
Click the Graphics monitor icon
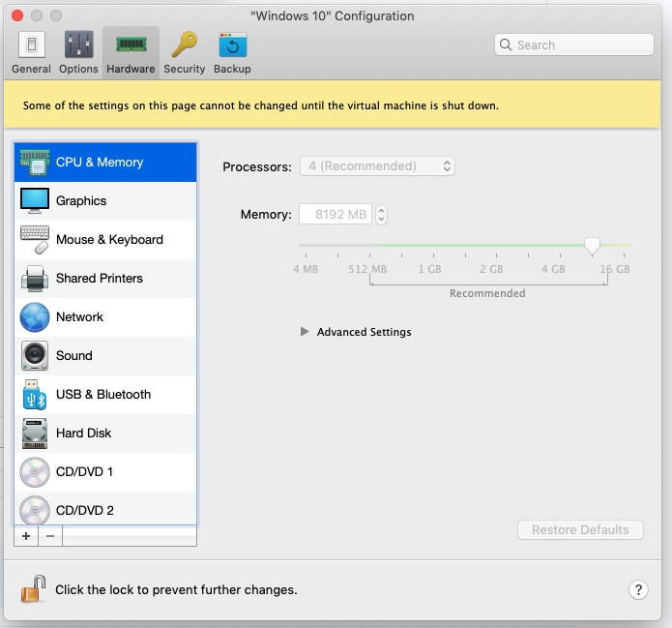point(35,200)
